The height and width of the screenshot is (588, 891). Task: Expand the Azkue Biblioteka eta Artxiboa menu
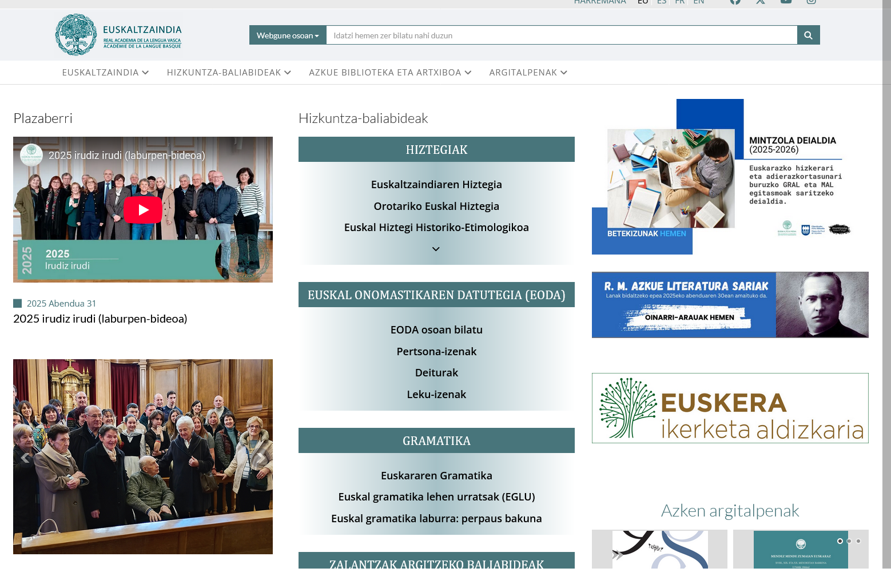click(390, 73)
